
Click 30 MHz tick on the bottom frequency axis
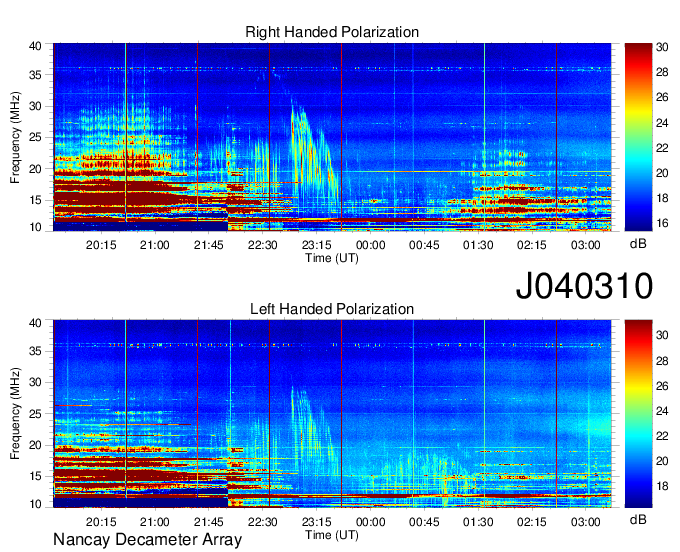click(35, 382)
